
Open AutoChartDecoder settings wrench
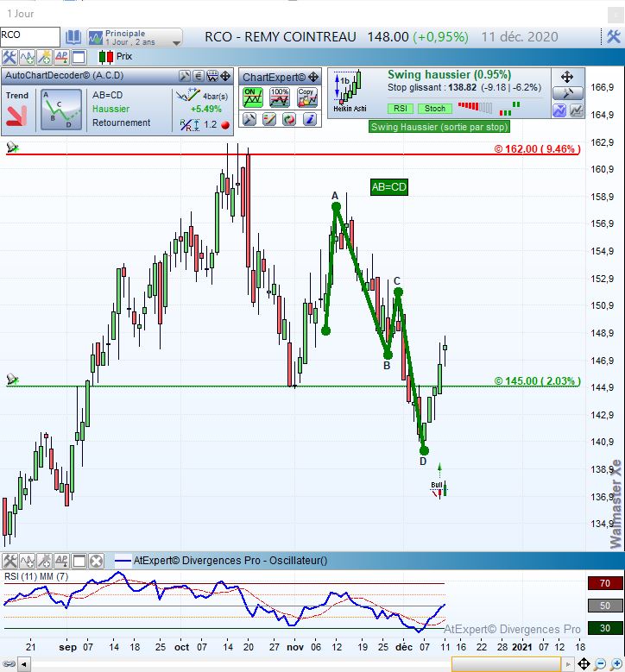pyautogui.click(x=185, y=76)
